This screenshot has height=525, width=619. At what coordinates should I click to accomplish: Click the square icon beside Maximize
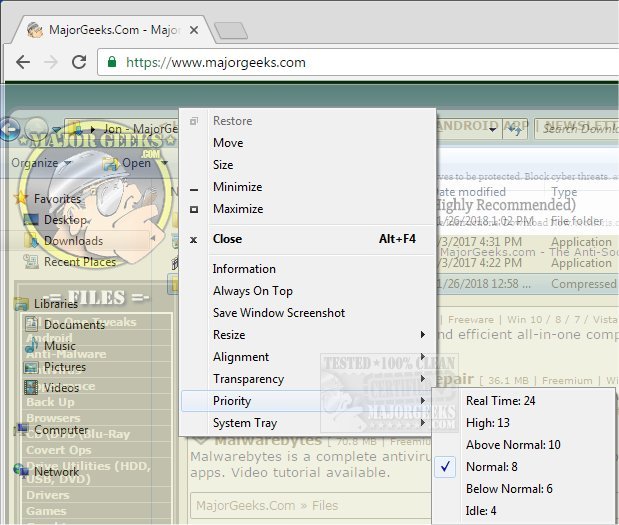[194, 209]
